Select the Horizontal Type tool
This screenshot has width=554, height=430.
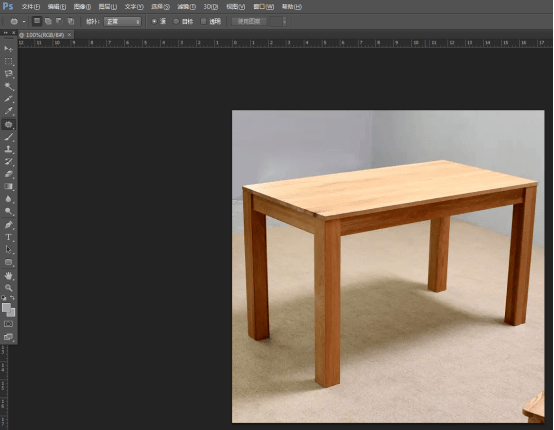[x=8, y=237]
